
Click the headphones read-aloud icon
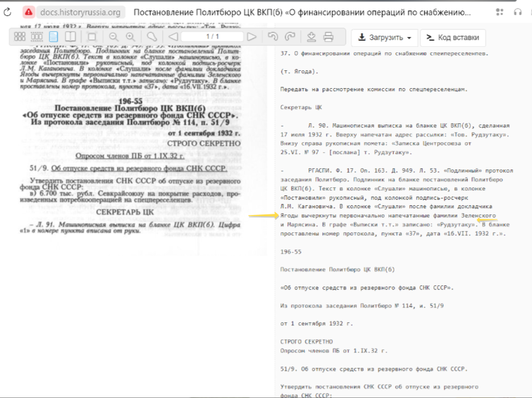click(517, 12)
